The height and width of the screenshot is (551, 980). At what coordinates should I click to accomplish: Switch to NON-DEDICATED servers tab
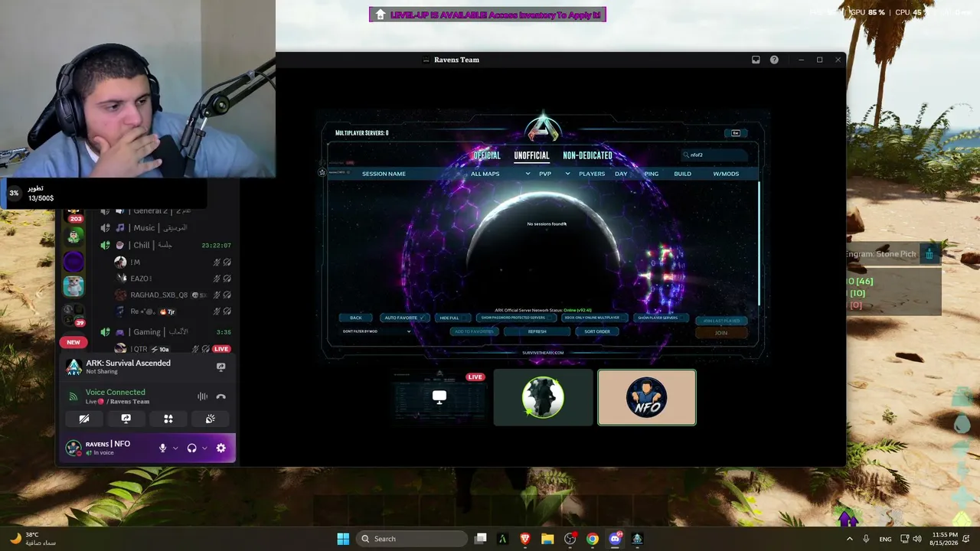(587, 155)
